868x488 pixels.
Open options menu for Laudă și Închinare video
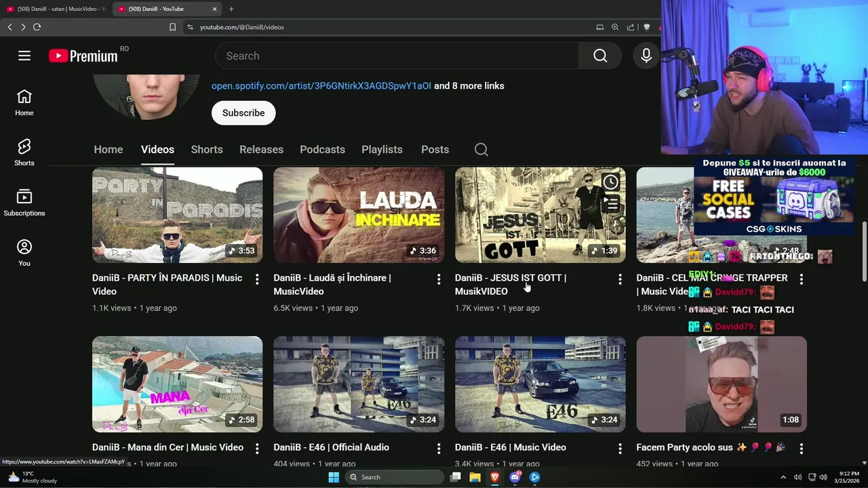tap(439, 279)
